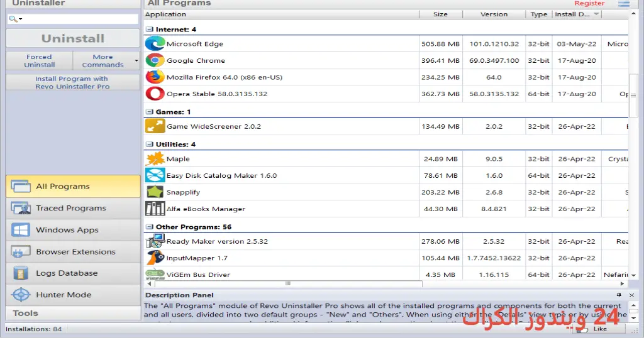644x338 pixels.
Task: Click the Maple leaf icon
Action: [x=155, y=159]
